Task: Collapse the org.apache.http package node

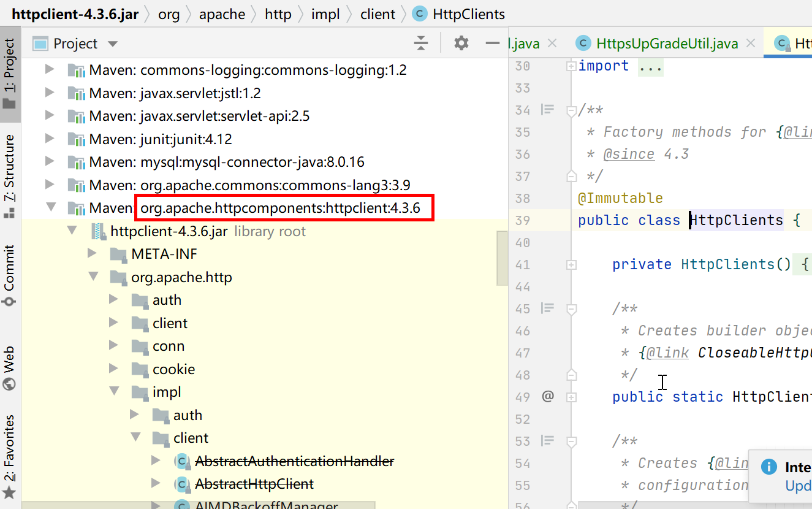Action: [93, 277]
